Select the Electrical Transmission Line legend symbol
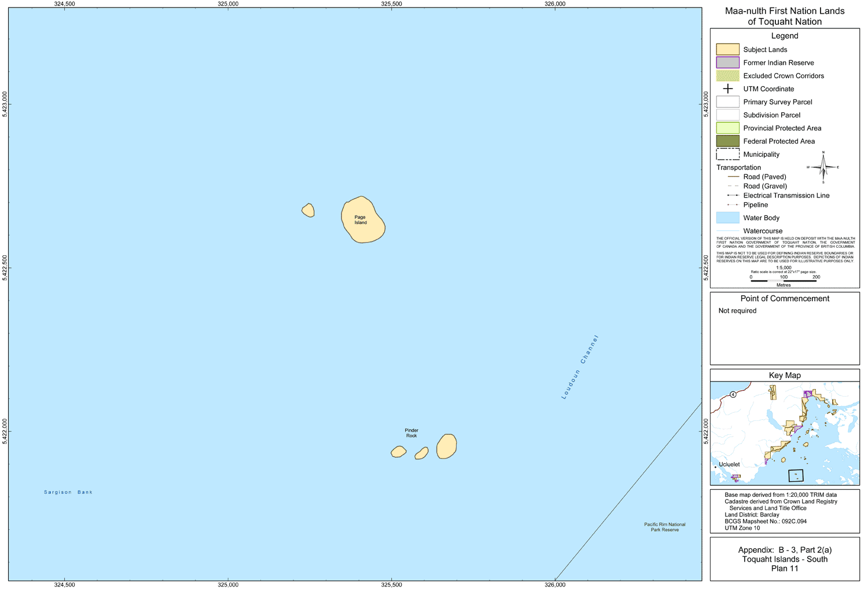Screen dimensions: 868x590 [x=733, y=196]
